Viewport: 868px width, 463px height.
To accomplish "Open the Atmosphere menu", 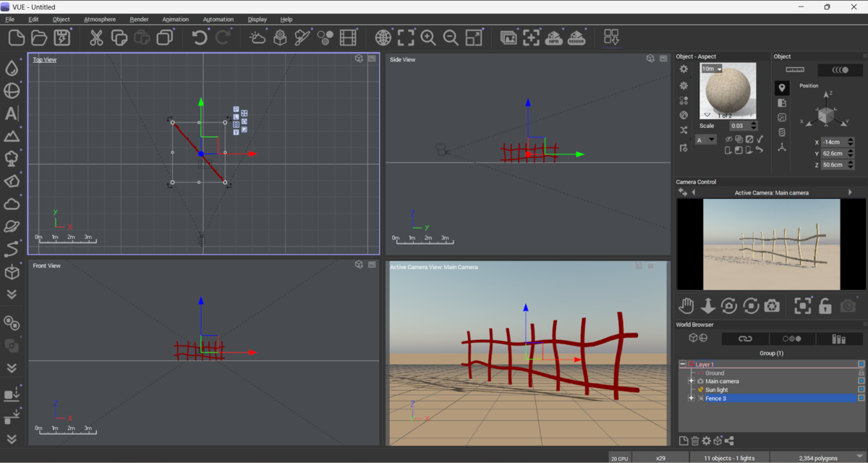I will coord(100,20).
